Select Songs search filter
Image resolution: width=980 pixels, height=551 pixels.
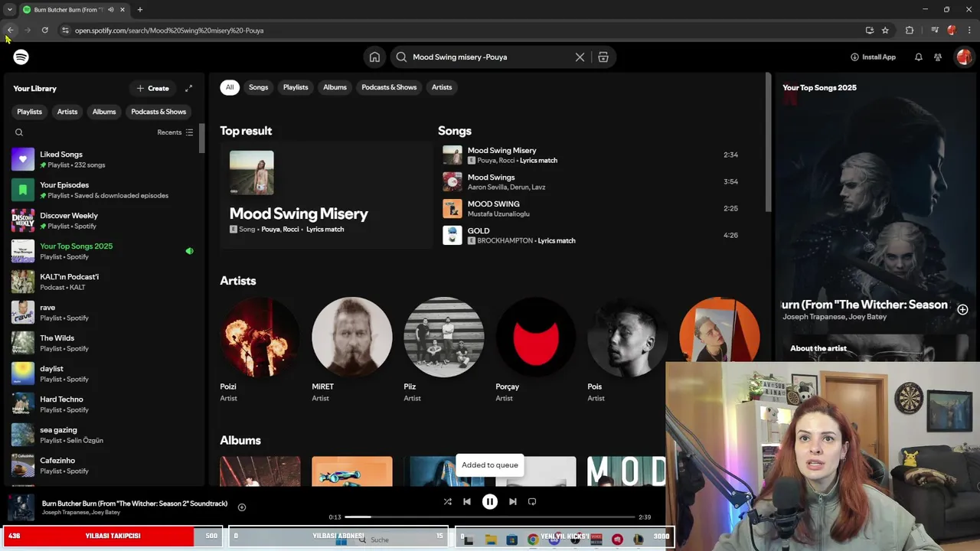pyautogui.click(x=259, y=87)
